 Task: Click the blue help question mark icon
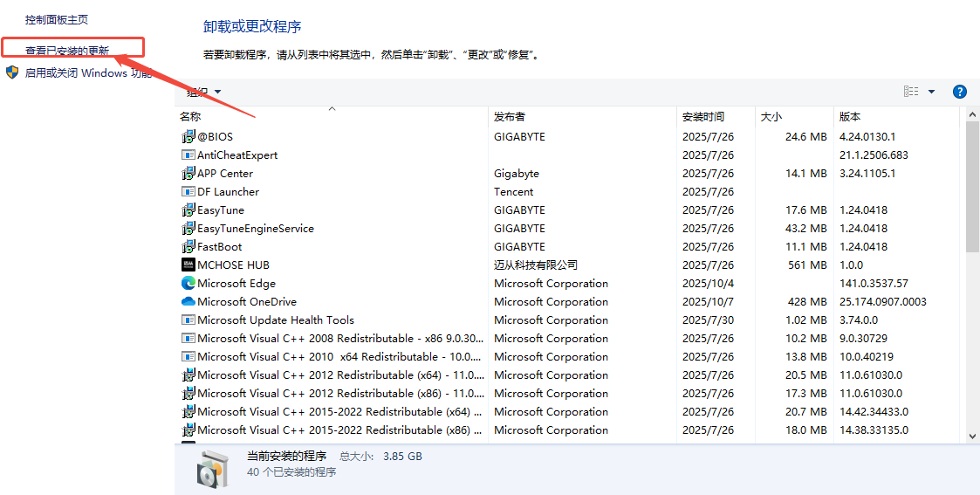[x=959, y=92]
